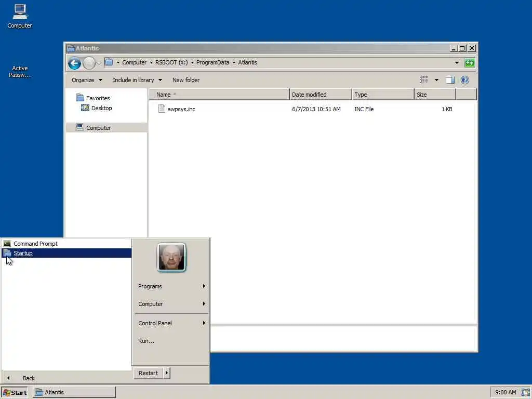Viewport: 532px width, 399px height.
Task: Go back with the blue Back arrow
Action: pyautogui.click(x=74, y=63)
